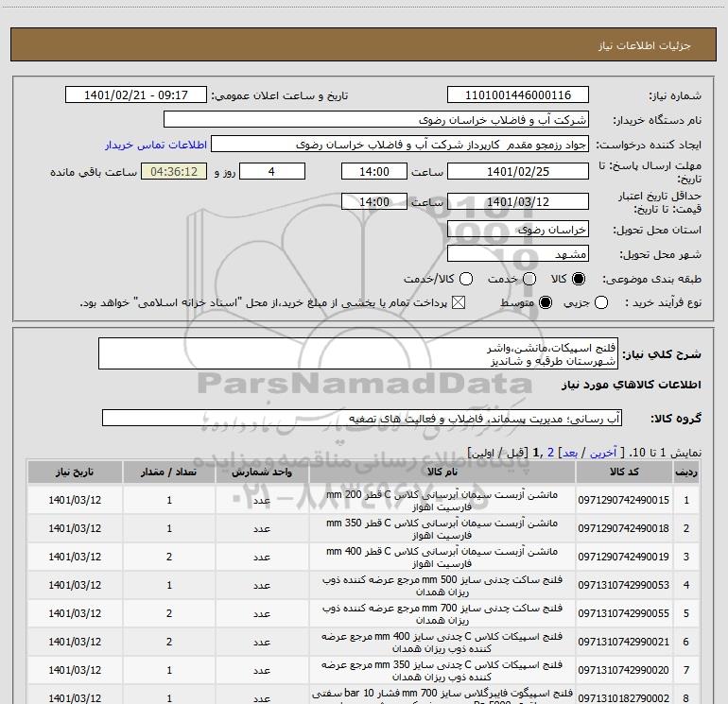This screenshot has width=728, height=704.
Task: Select the خدمت radio button
Action: coord(529,279)
